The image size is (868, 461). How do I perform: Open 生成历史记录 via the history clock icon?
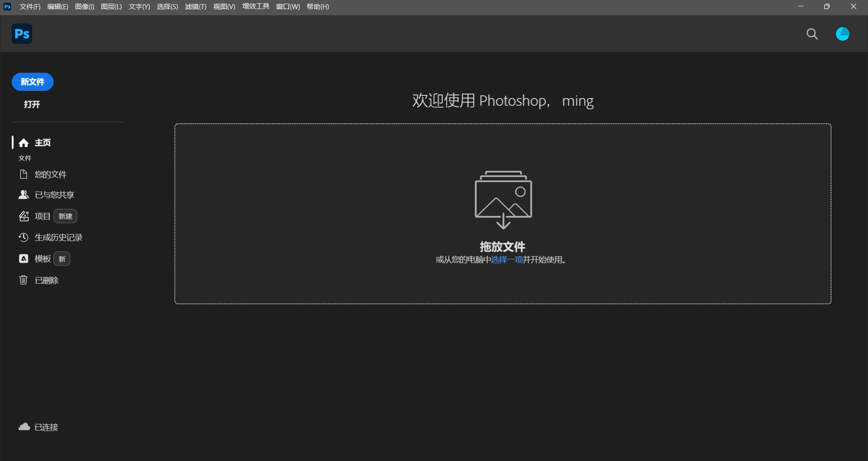click(x=23, y=237)
